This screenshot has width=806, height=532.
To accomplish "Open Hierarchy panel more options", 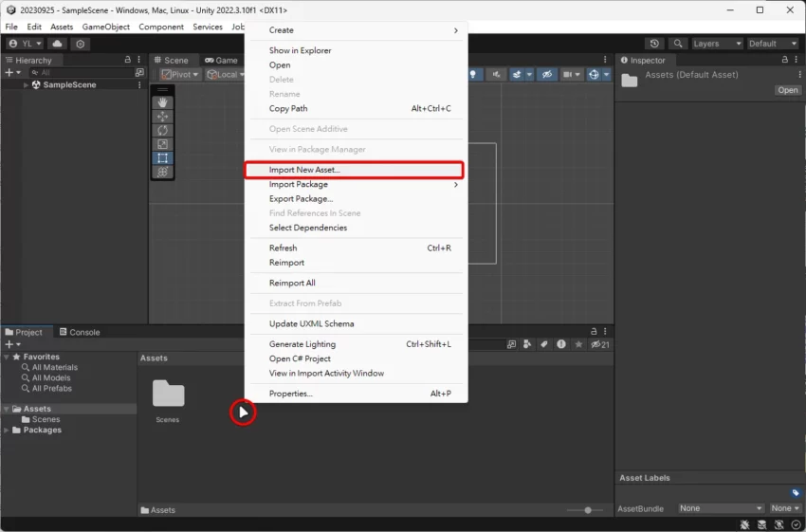I will (139, 60).
